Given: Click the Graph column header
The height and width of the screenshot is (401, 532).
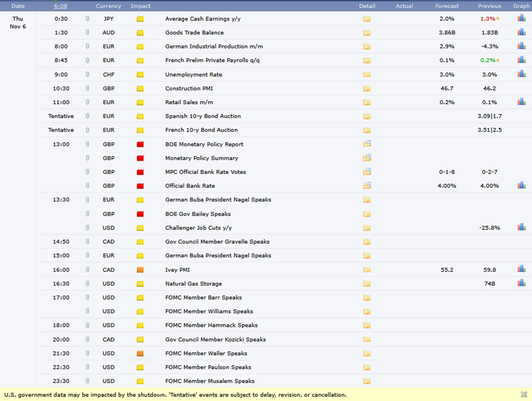Looking at the screenshot, I should pyautogui.click(x=521, y=6).
